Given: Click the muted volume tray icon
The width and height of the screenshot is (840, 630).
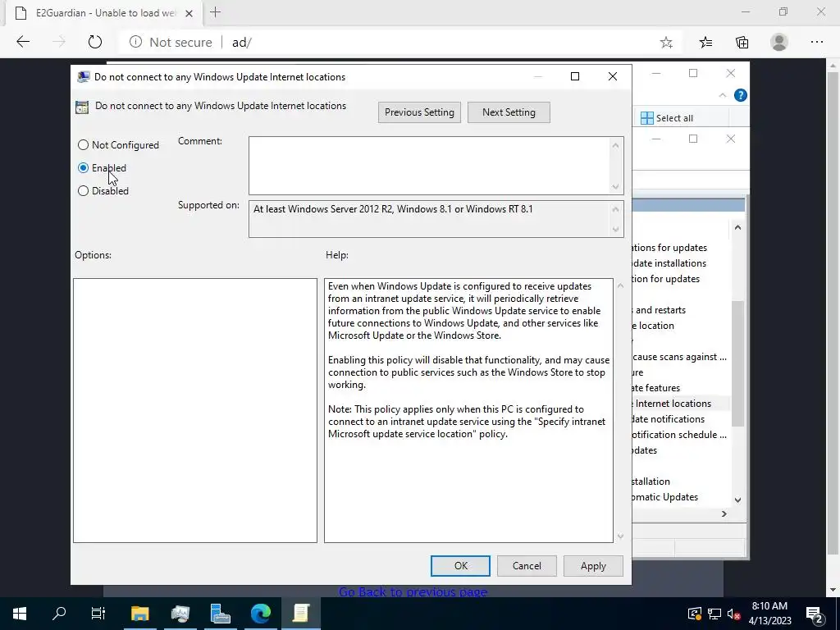Looking at the screenshot, I should 734,614.
